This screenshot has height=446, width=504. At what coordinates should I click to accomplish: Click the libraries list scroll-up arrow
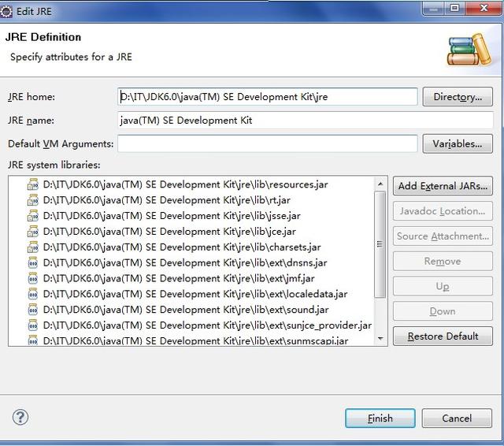click(x=380, y=184)
